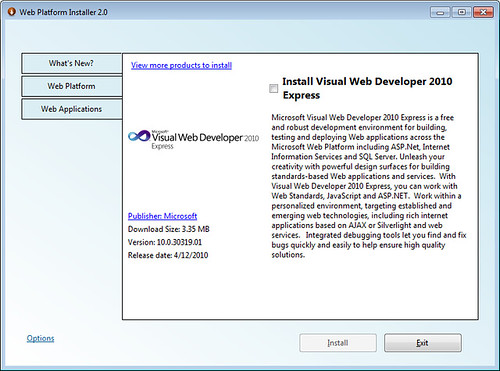Switch to the Web Platform tab

pos(71,86)
